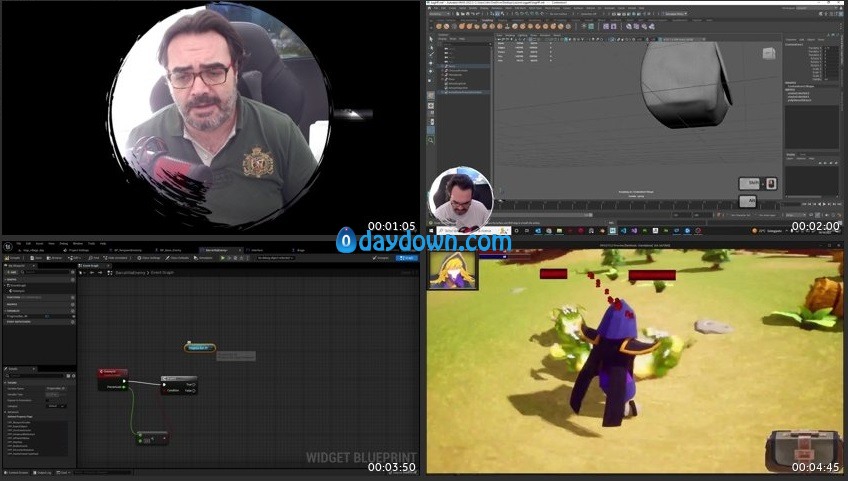Expand the EventGraph tree item

point(5,285)
